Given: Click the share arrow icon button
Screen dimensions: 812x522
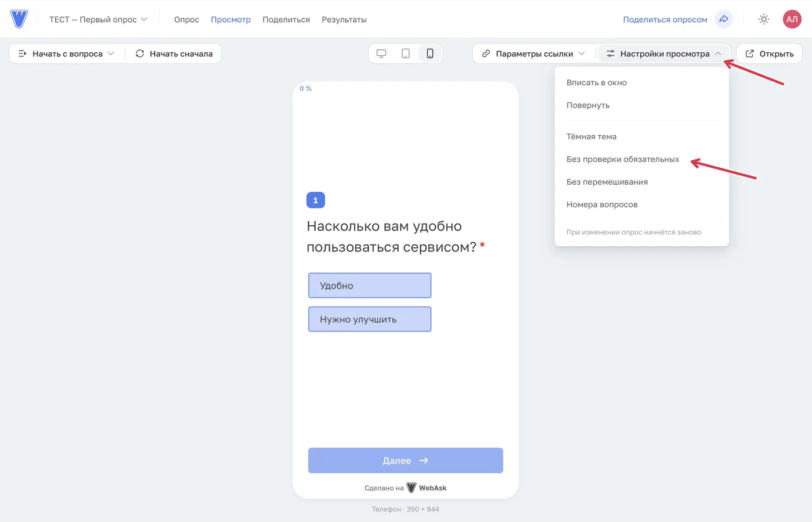Looking at the screenshot, I should [x=724, y=19].
